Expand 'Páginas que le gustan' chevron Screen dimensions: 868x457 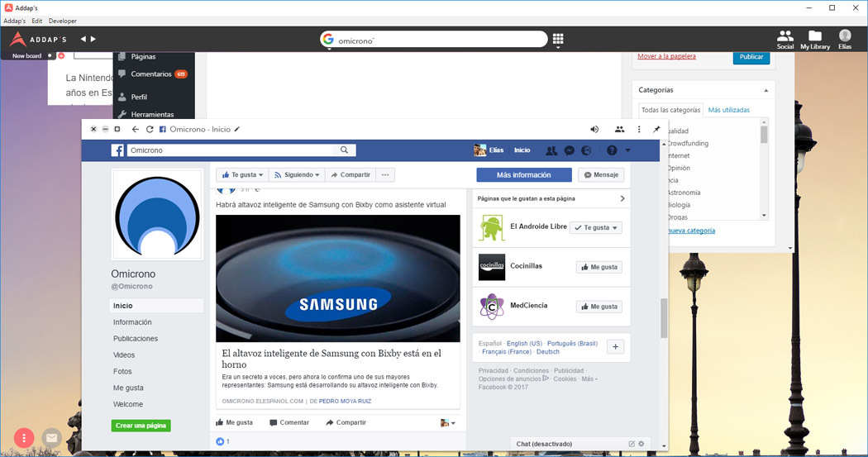[622, 198]
